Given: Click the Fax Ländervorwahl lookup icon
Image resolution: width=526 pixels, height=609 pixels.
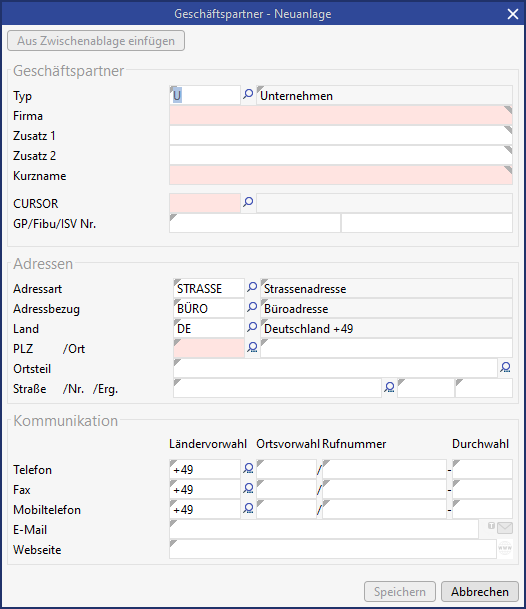Looking at the screenshot, I should click(248, 489).
